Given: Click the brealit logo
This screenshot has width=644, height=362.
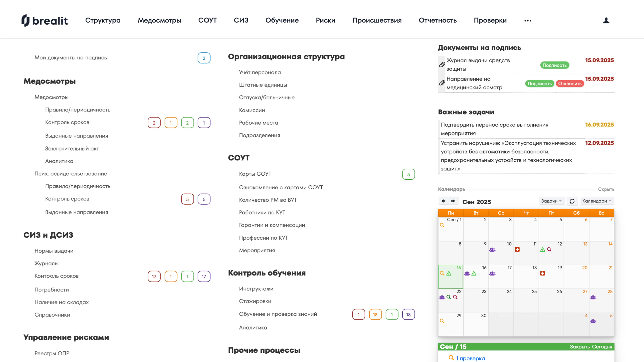Looking at the screenshot, I should (x=45, y=20).
